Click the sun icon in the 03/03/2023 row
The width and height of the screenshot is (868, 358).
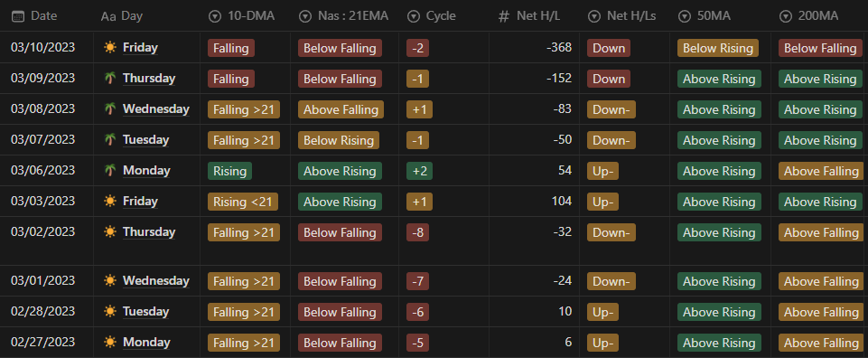[110, 202]
